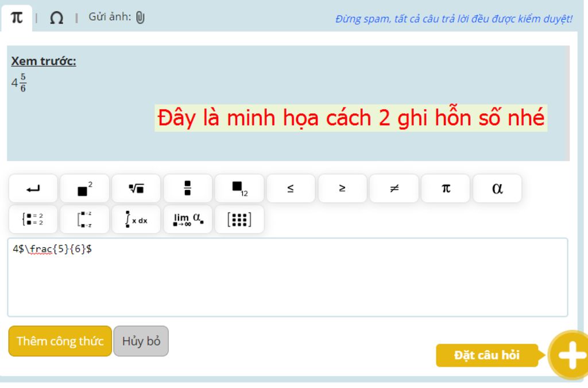The height and width of the screenshot is (388, 588).
Task: Insert the alpha symbol
Action: pos(497,189)
